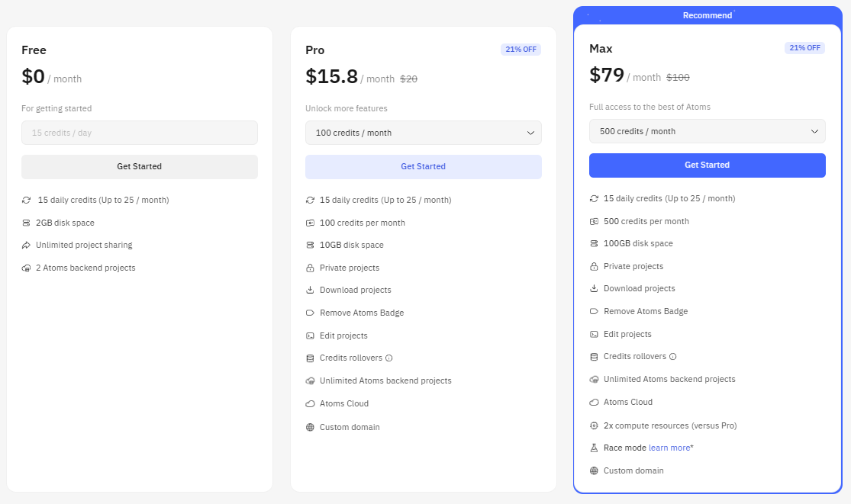Viewport: 851px width, 504px height.
Task: Click 'Unlimited project sharing' text
Action: coord(84,245)
